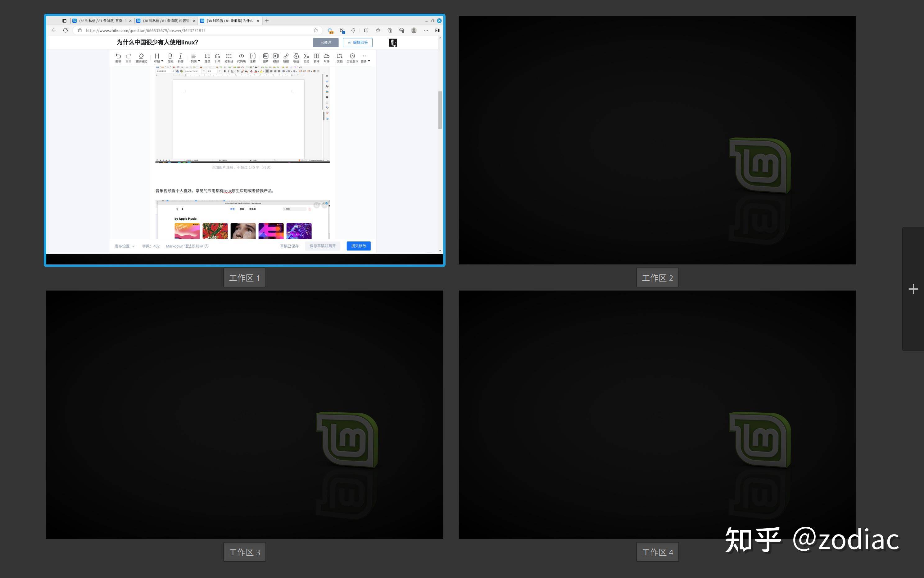Attach a file with 附件 icon
The image size is (924, 578).
pyautogui.click(x=326, y=58)
